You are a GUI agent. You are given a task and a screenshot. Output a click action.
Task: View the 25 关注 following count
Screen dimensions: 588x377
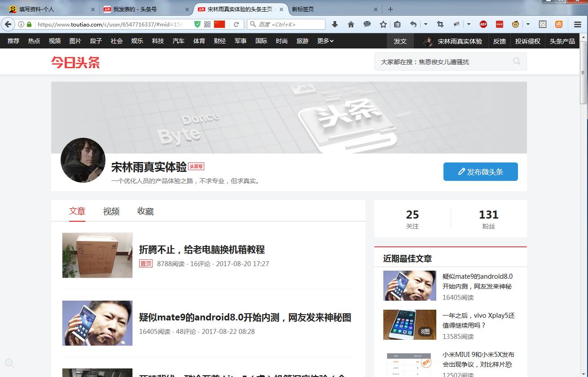tap(412, 219)
